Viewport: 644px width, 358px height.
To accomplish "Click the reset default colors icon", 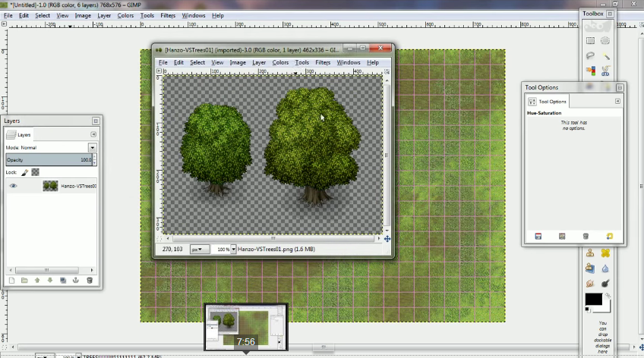I will tap(588, 309).
